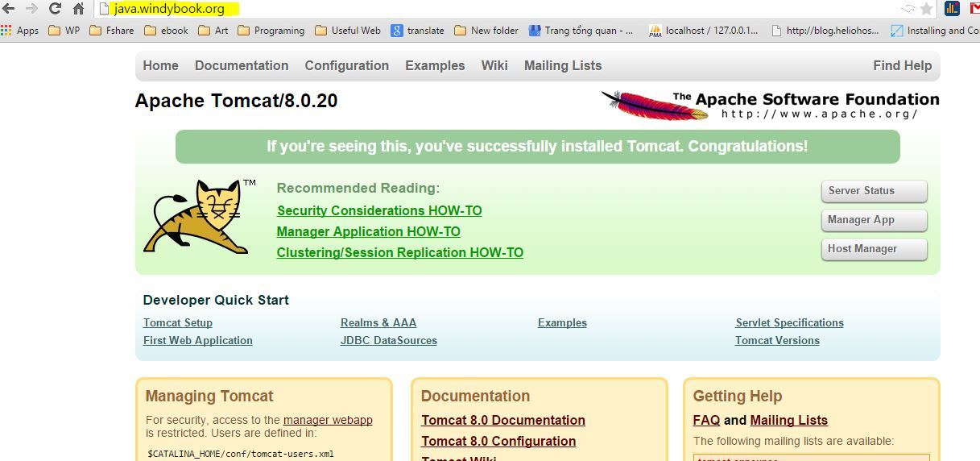Viewport: 980px width, 461px height.
Task: Open the localhost phpMyAdmin bookmark
Action: tap(704, 31)
